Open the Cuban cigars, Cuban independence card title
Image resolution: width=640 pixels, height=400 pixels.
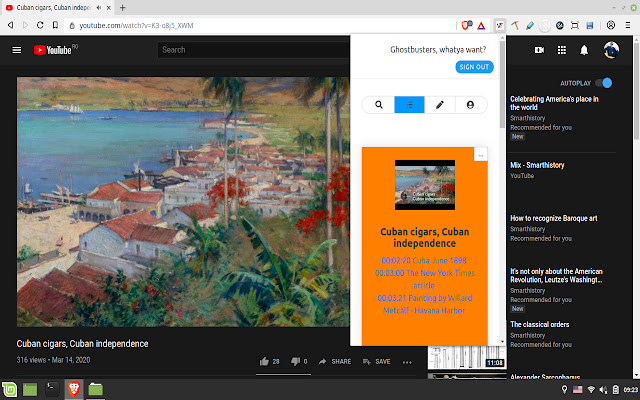tap(424, 238)
